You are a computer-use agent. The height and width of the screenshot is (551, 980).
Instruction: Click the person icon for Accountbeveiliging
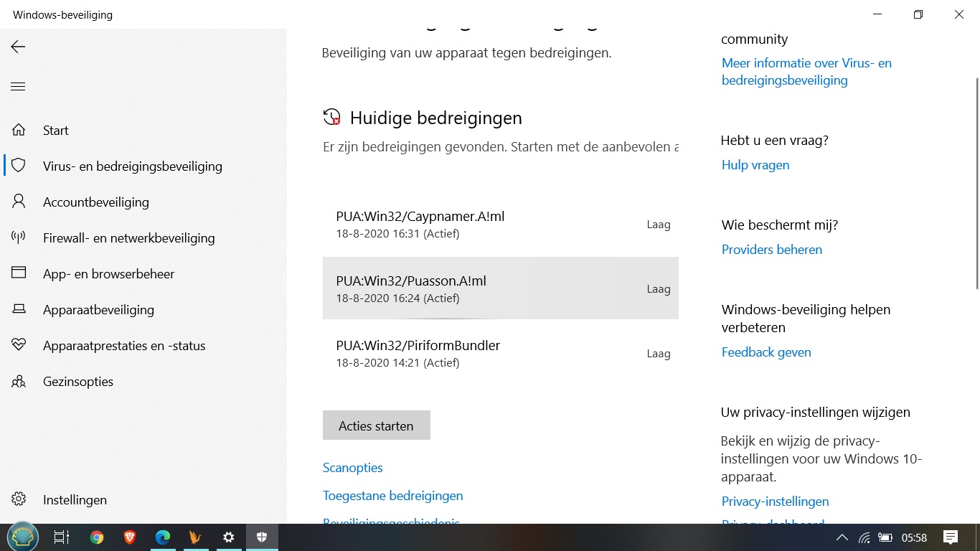click(19, 202)
